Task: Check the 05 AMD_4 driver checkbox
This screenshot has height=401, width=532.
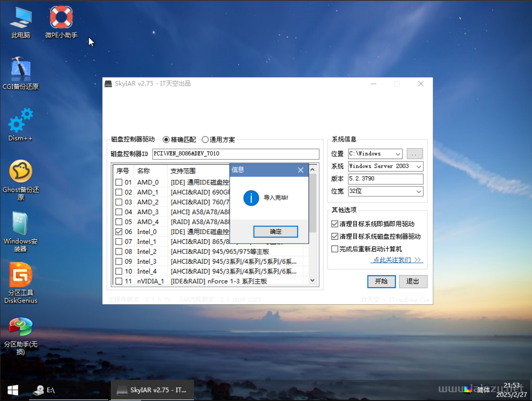Action: click(x=119, y=222)
